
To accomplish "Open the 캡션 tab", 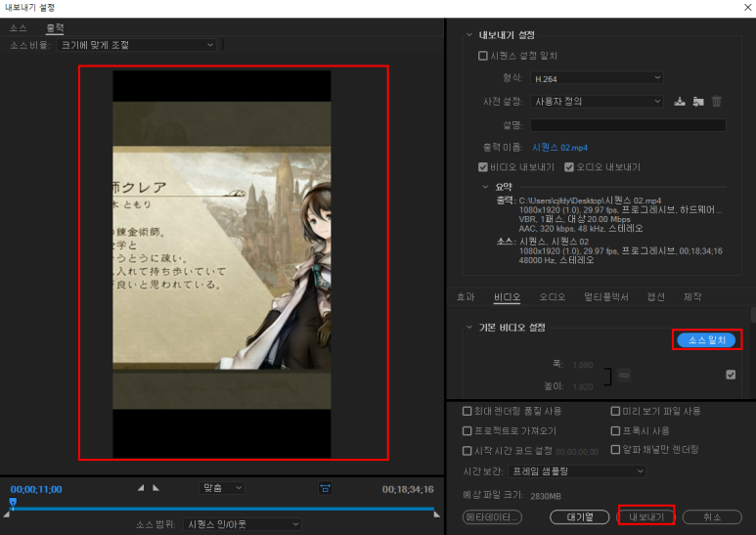I will 655,297.
